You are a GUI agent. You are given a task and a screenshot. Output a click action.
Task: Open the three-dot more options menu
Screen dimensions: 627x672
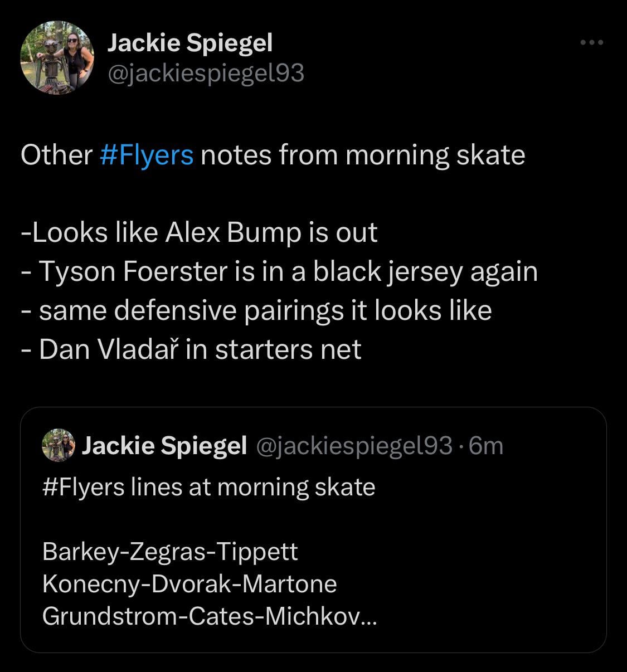coord(591,42)
